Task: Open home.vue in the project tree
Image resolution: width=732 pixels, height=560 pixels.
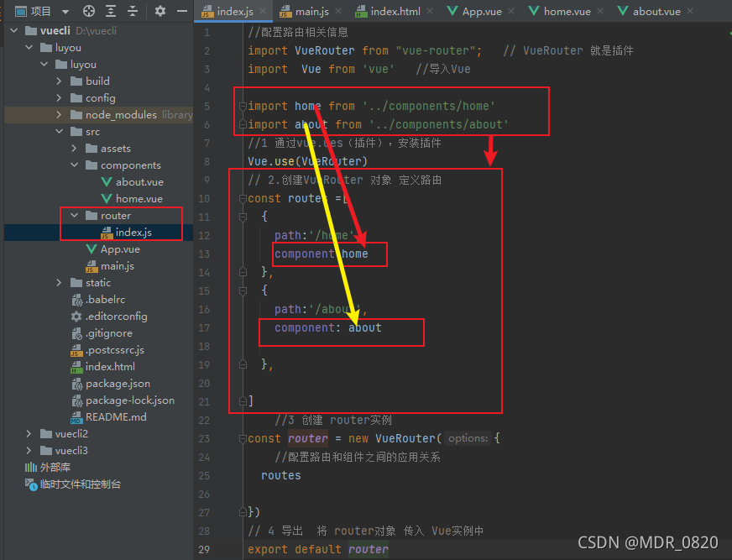Action: (x=132, y=199)
